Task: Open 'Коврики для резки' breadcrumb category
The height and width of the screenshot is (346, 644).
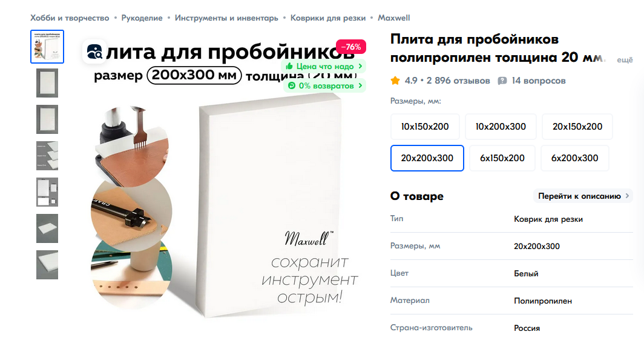Action: pos(328,18)
